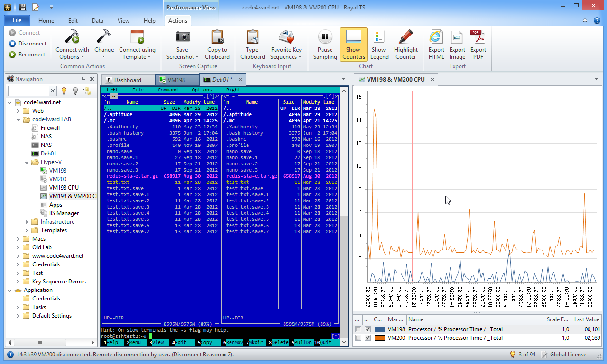Click into the Navigation search field

coord(28,91)
